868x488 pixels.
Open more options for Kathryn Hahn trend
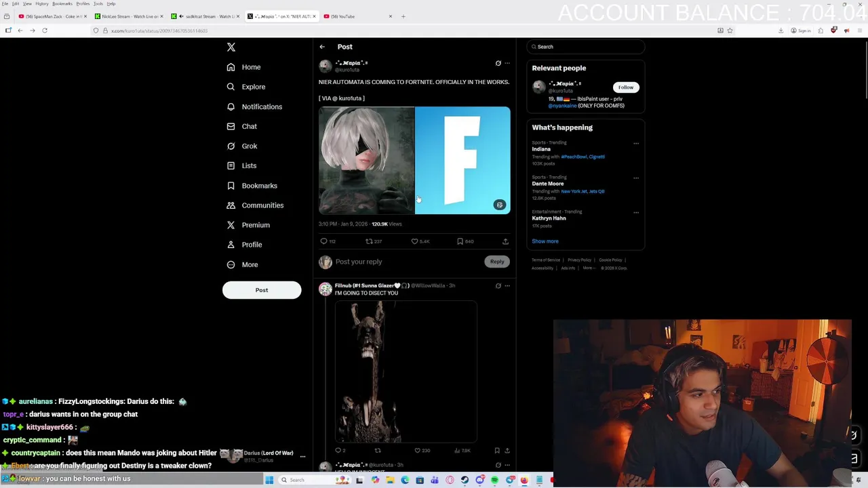pos(636,212)
